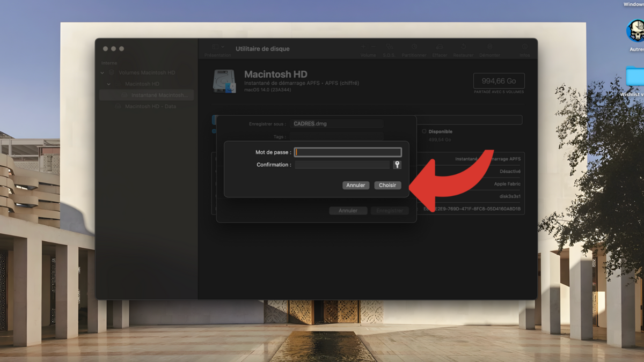Screen dimensions: 644x362
Task: Click the Mot de passe input field
Action: coord(348,152)
